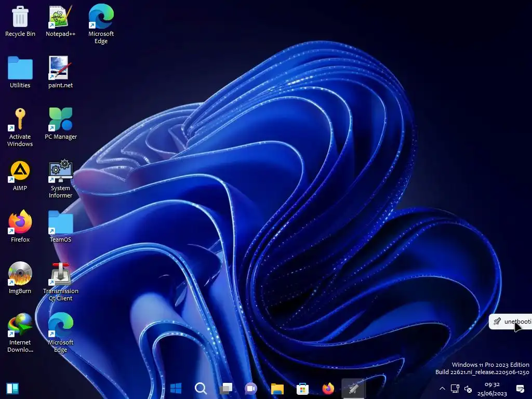Open the Microsoft Edge shortcut beside Notepad++

click(x=101, y=24)
